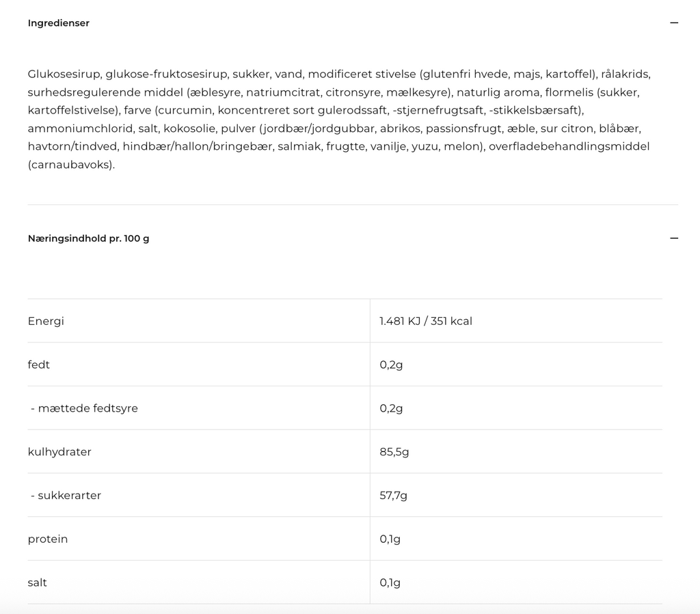Collapse Ingredienser section using minus icon
Viewport: 700px width, 614px height.
[x=674, y=23]
